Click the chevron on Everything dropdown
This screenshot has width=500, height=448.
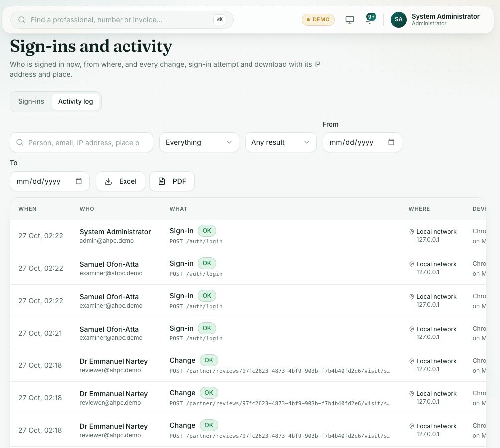(x=229, y=142)
